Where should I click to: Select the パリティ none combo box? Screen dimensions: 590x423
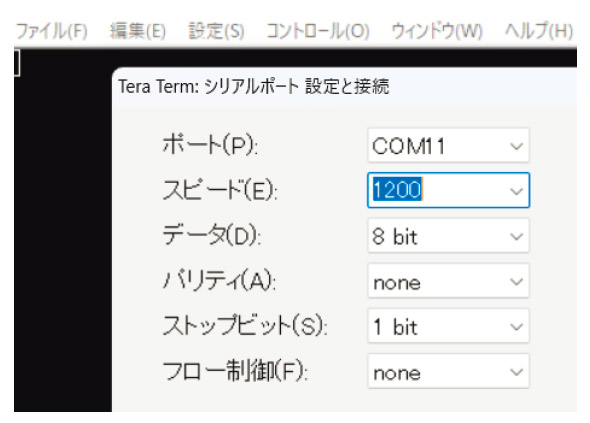[448, 281]
